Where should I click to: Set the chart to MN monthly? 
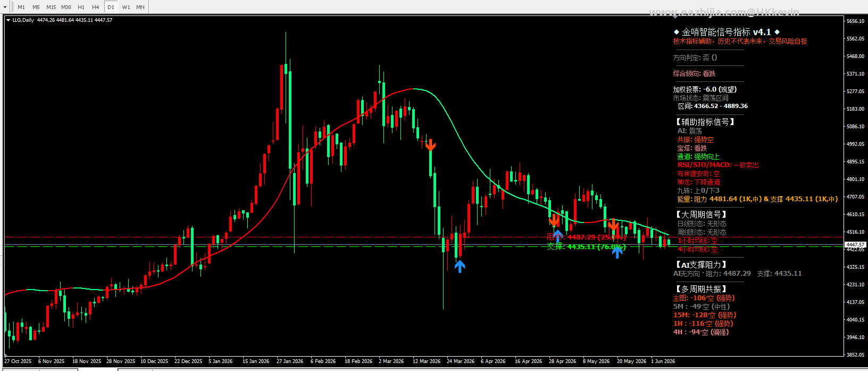click(x=140, y=7)
